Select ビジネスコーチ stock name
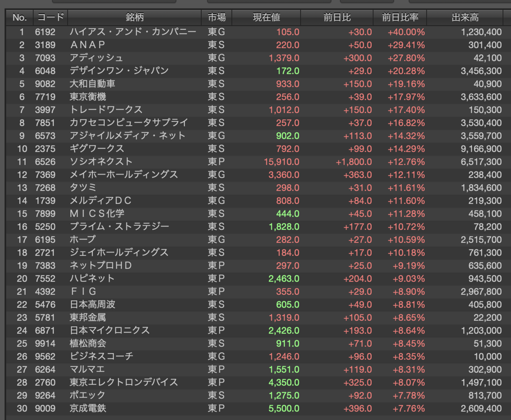511x420 pixels. (101, 356)
